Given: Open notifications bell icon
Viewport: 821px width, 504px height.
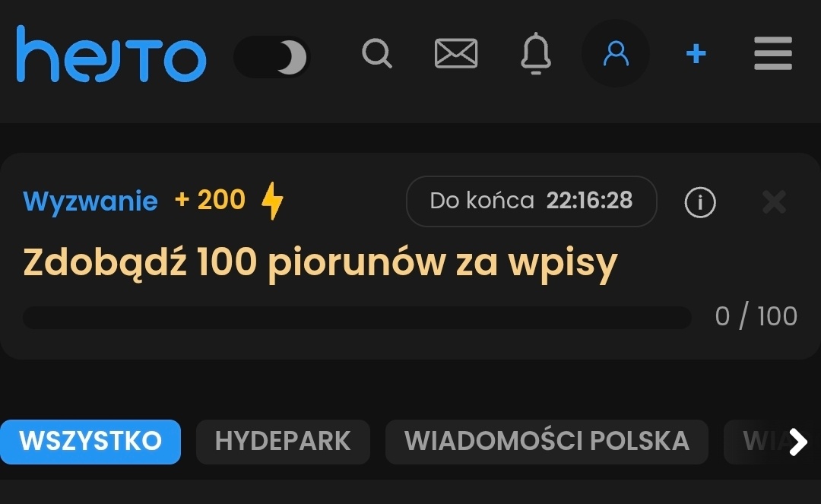Looking at the screenshot, I should (536, 53).
